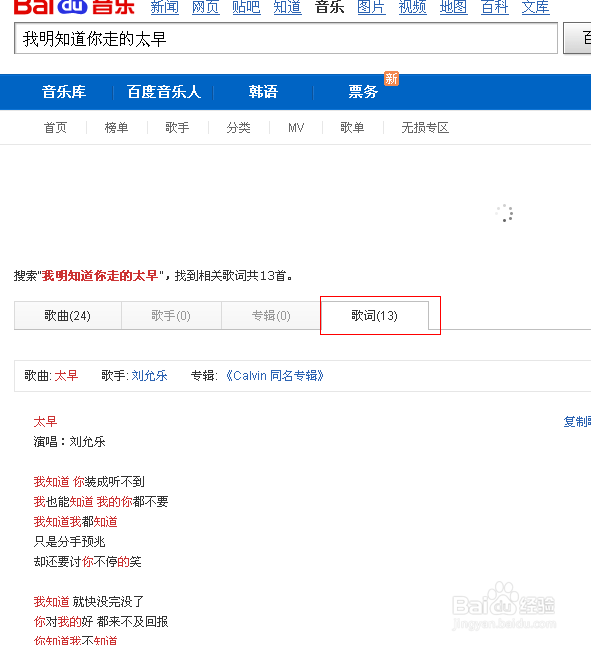The height and width of the screenshot is (645, 591).
Task: Click the red 太早 lyric title
Action: (x=45, y=422)
